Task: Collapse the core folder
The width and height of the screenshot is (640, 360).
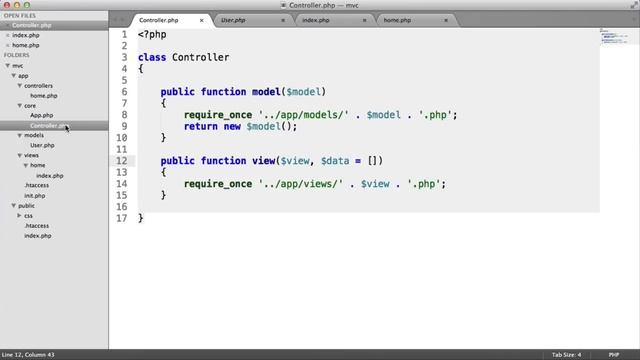Action: point(20,105)
